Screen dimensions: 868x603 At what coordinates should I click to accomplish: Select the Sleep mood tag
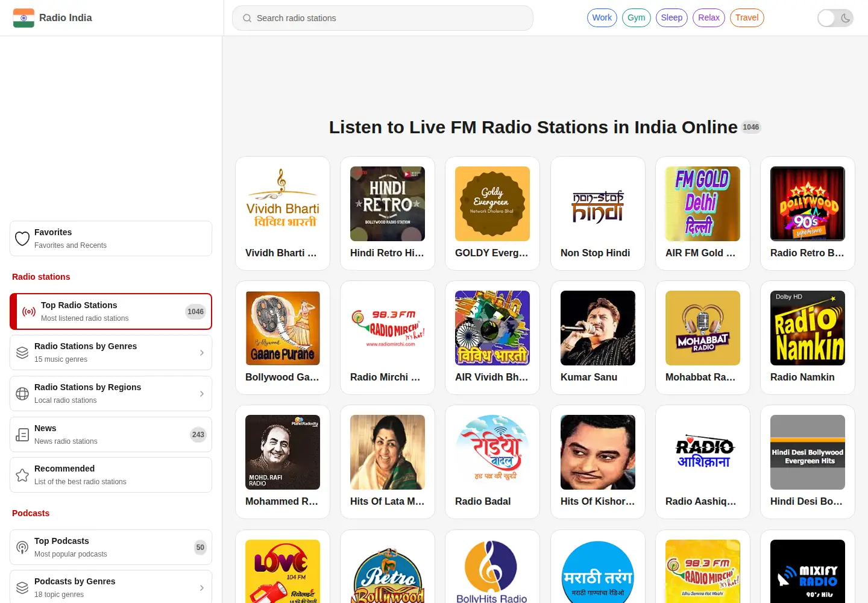coord(671,17)
